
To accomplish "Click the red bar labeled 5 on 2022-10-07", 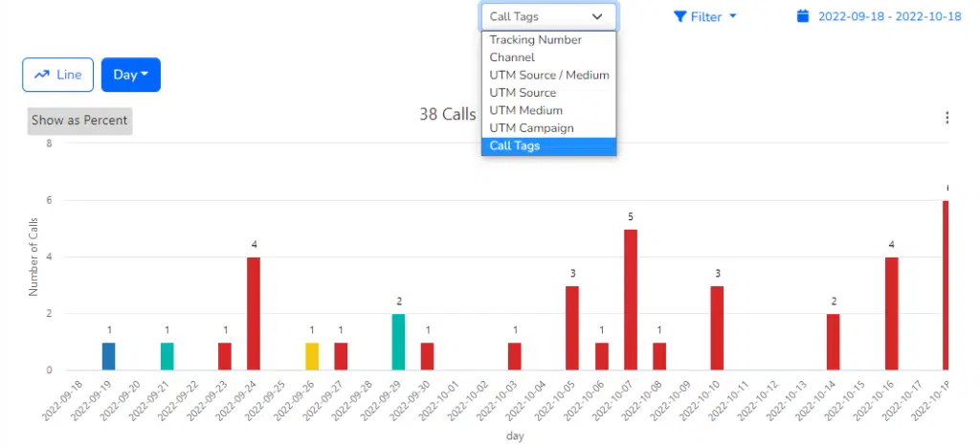I will tap(631, 301).
